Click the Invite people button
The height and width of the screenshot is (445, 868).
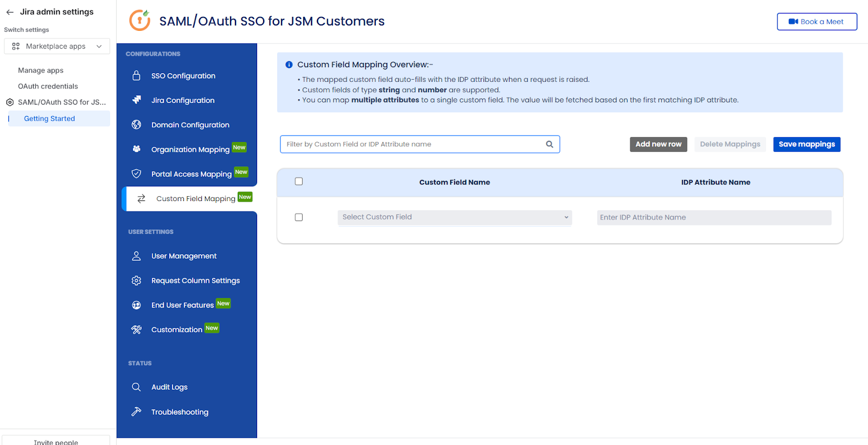[56, 441]
